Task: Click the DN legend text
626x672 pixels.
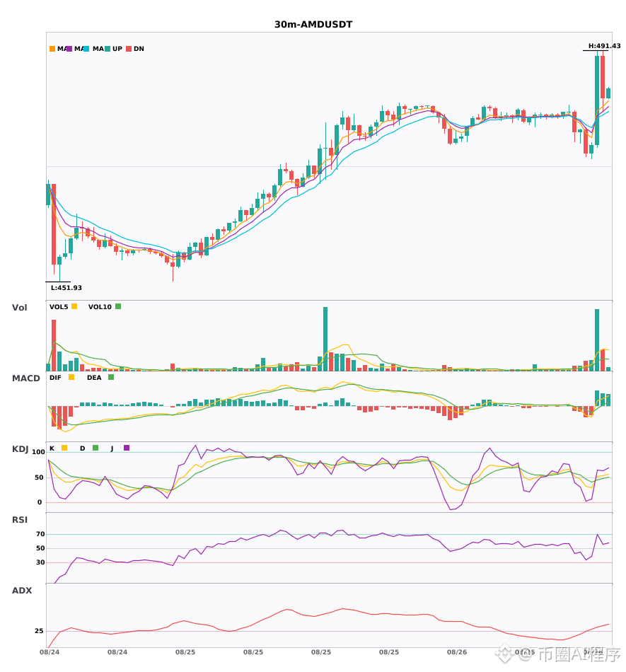Action: [139, 49]
